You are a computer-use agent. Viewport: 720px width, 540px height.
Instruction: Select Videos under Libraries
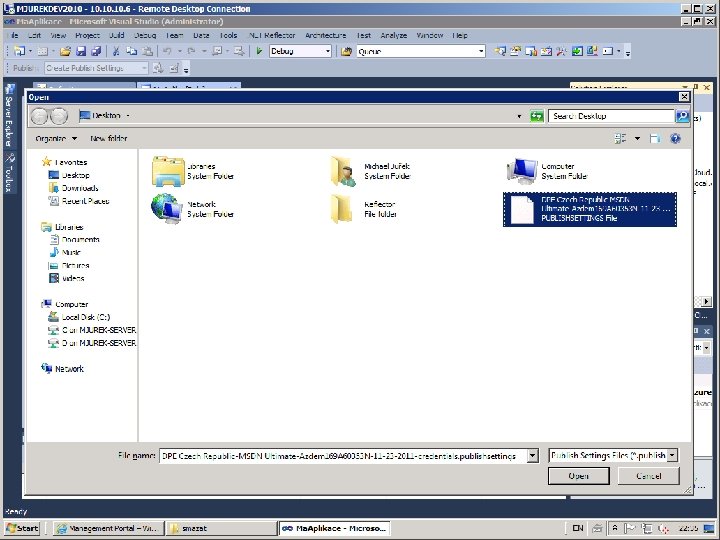tap(67, 278)
